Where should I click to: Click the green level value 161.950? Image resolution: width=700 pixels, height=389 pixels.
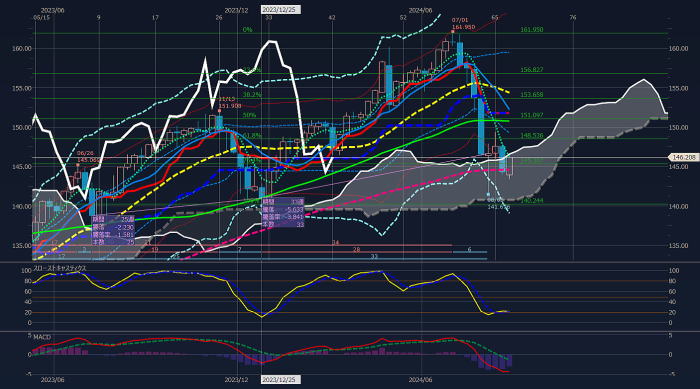point(532,30)
